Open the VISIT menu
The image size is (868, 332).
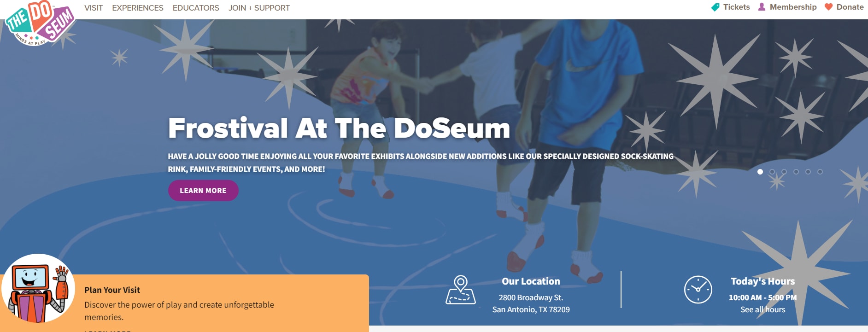[x=94, y=8]
